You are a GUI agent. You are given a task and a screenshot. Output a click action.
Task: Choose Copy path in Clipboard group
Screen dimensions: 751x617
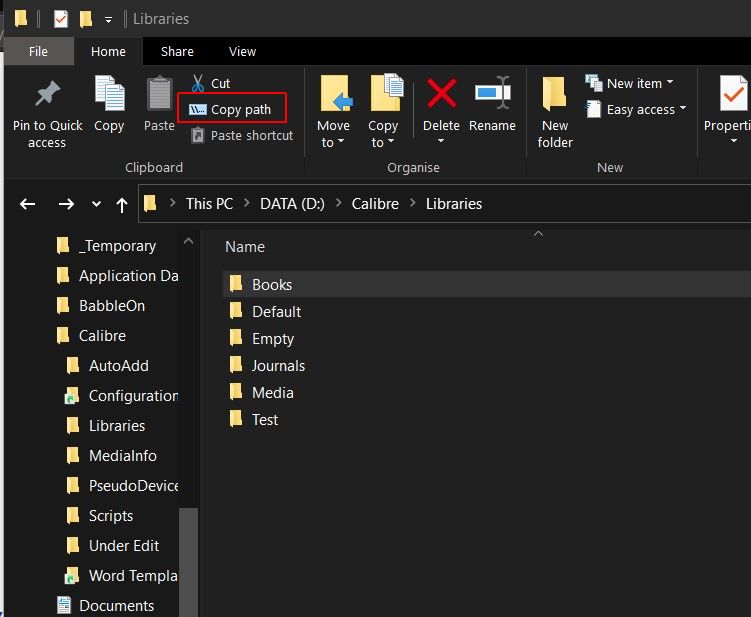click(x=232, y=109)
